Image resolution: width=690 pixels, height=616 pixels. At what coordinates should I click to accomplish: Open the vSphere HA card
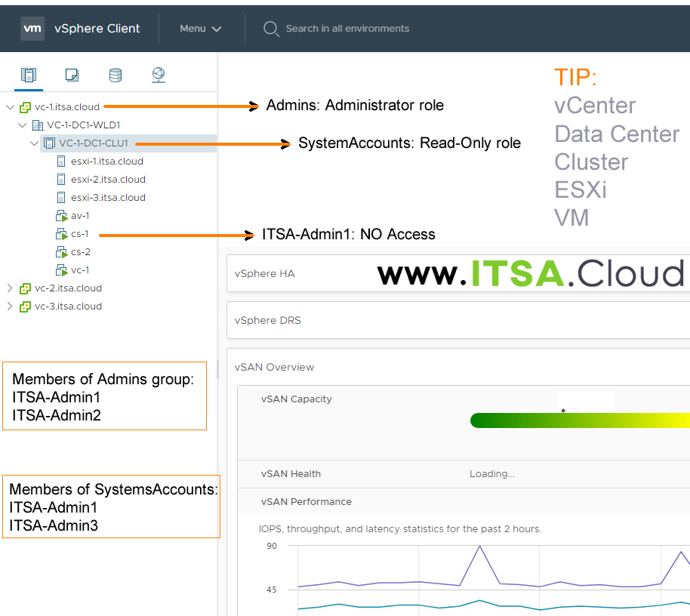(x=458, y=273)
